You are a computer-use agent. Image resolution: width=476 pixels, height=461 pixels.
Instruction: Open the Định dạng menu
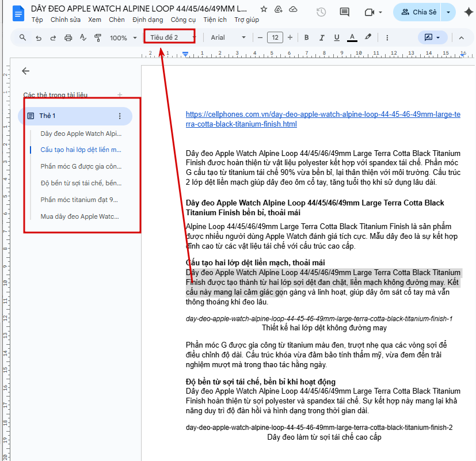pos(147,20)
